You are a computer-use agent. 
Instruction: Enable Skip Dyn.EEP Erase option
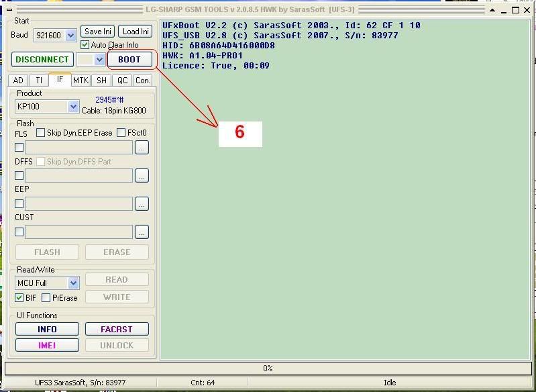(x=40, y=133)
